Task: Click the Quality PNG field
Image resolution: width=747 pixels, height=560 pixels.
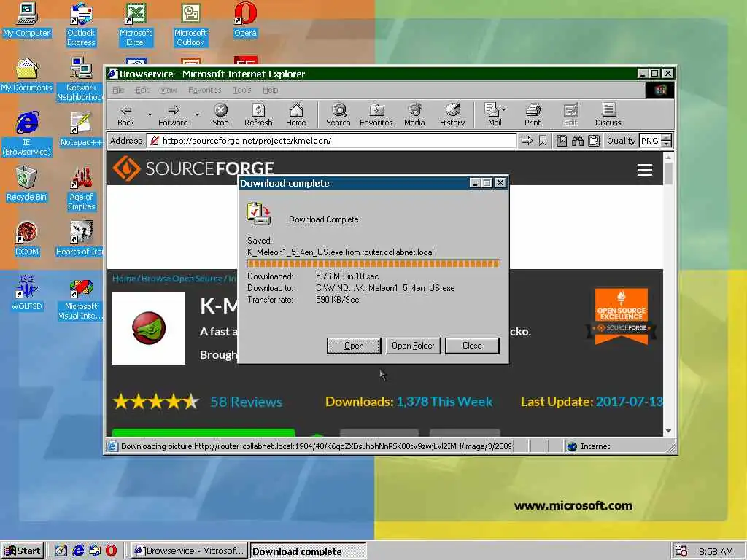Action: (x=650, y=141)
